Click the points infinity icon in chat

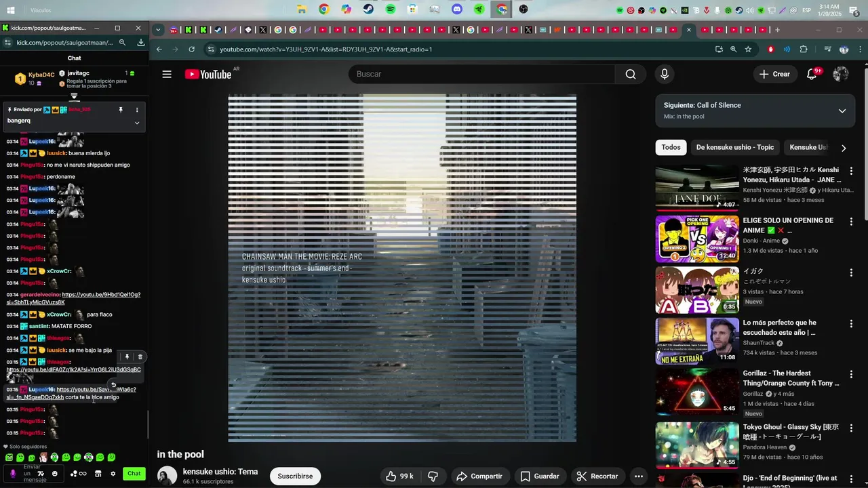point(78,474)
